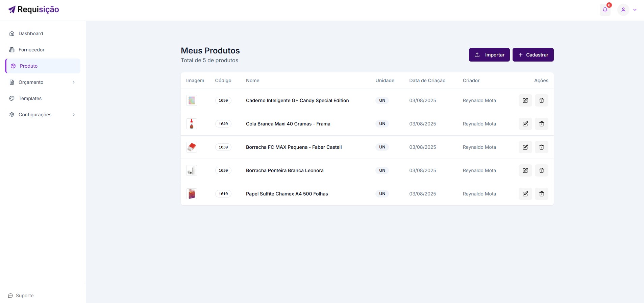This screenshot has width=644, height=303.
Task: Open the user profile dropdown
Action: tap(627, 10)
